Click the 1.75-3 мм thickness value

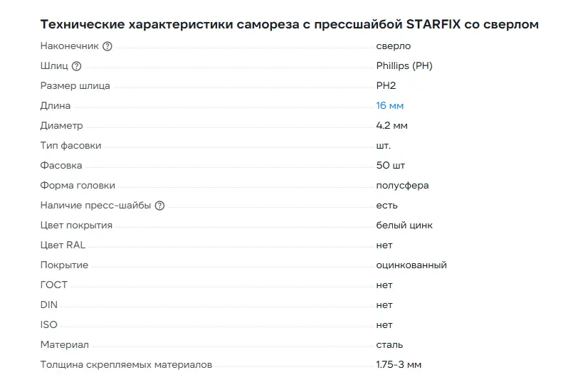pyautogui.click(x=399, y=364)
